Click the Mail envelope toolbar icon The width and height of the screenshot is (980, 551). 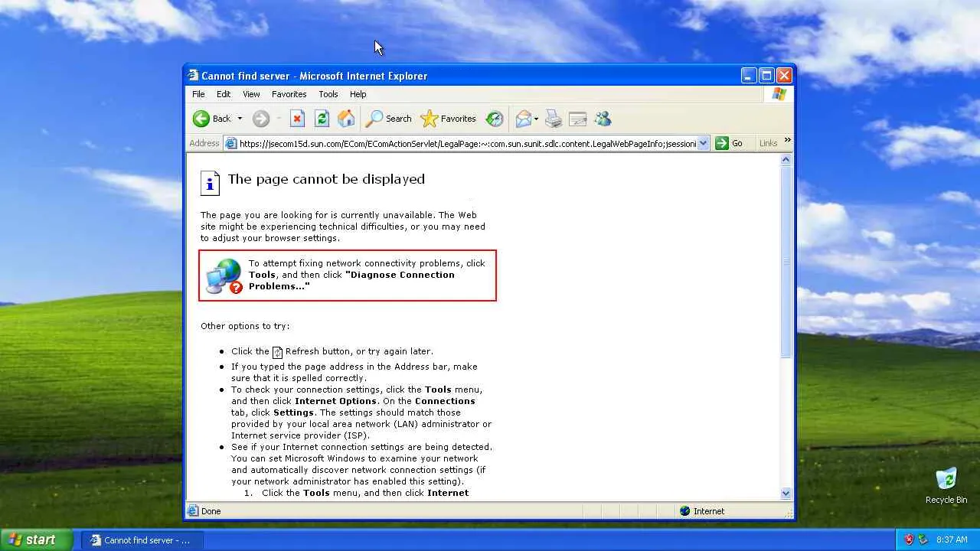[524, 119]
